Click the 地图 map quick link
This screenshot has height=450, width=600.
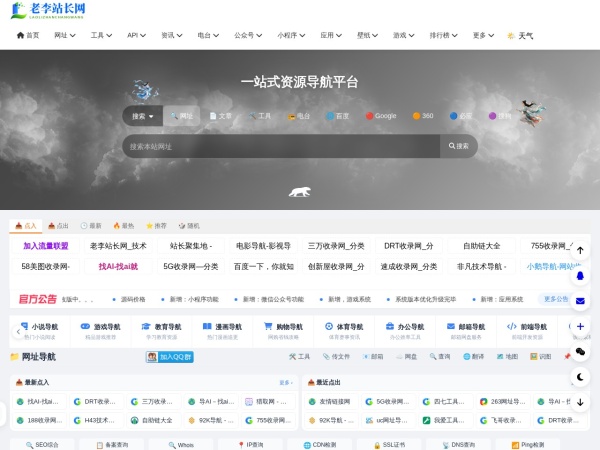click(x=507, y=357)
